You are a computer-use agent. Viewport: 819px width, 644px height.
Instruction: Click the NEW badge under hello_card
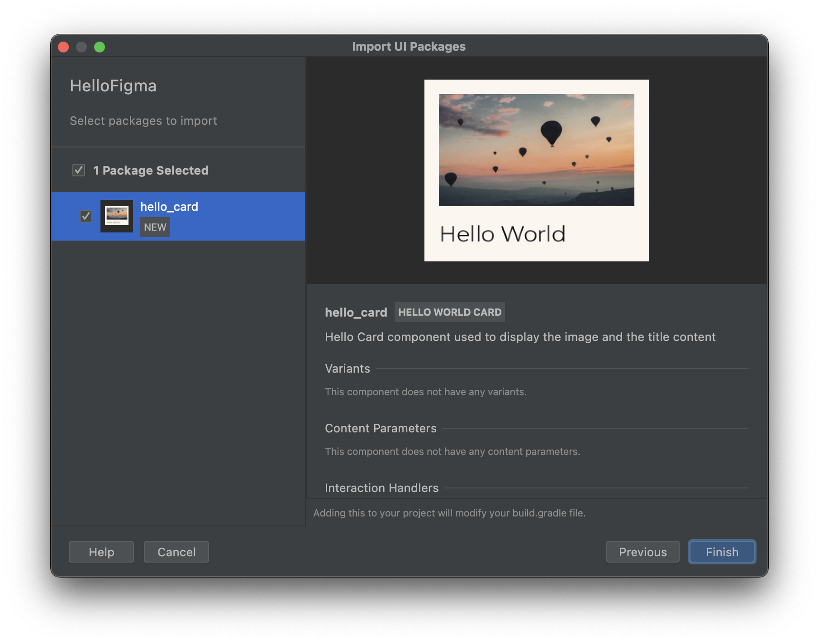tap(155, 227)
